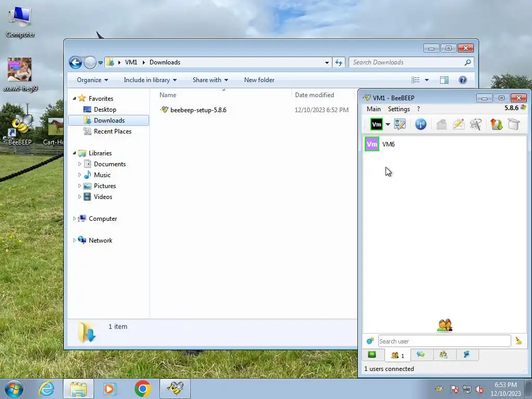The width and height of the screenshot is (532, 399).
Task: Open the ? help menu in BeeBEEP
Action: 418,109
